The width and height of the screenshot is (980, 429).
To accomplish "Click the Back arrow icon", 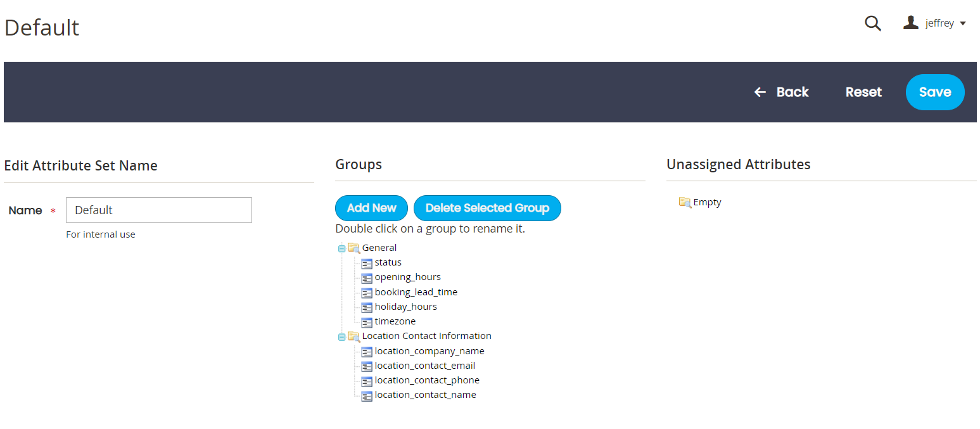I will (760, 93).
